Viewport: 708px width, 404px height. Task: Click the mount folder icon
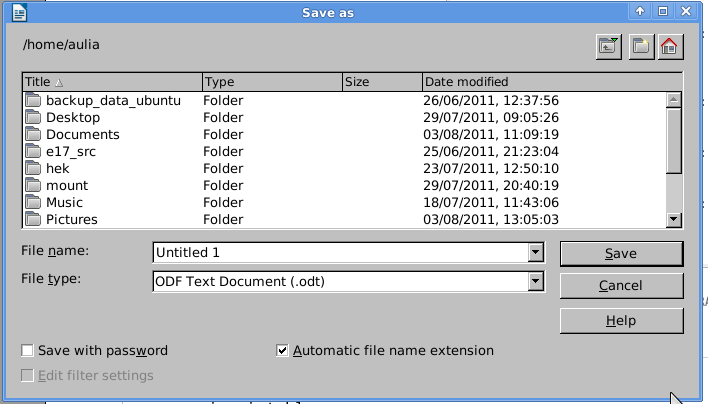click(33, 186)
